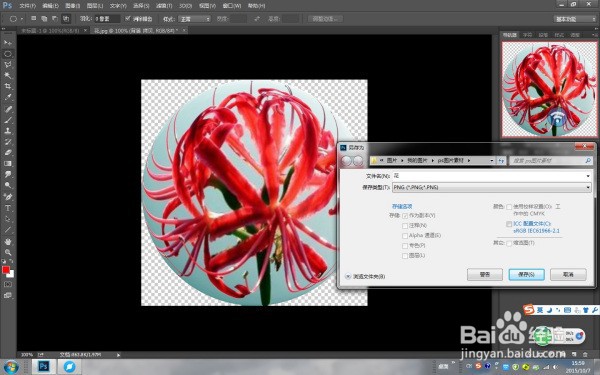The height and width of the screenshot is (375, 600).
Task: Toggle the anti-alias (消除锯齿) checkbox
Action: (128, 18)
